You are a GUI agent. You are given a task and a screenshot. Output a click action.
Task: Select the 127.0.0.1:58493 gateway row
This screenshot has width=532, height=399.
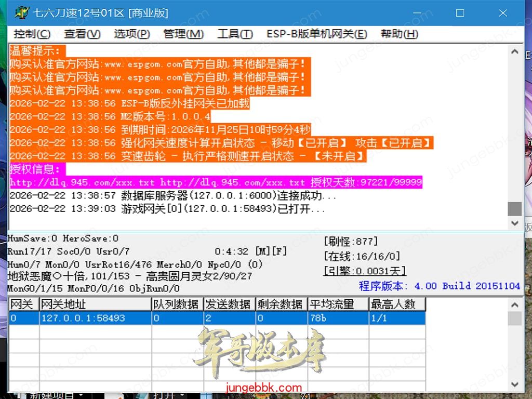[83, 318]
